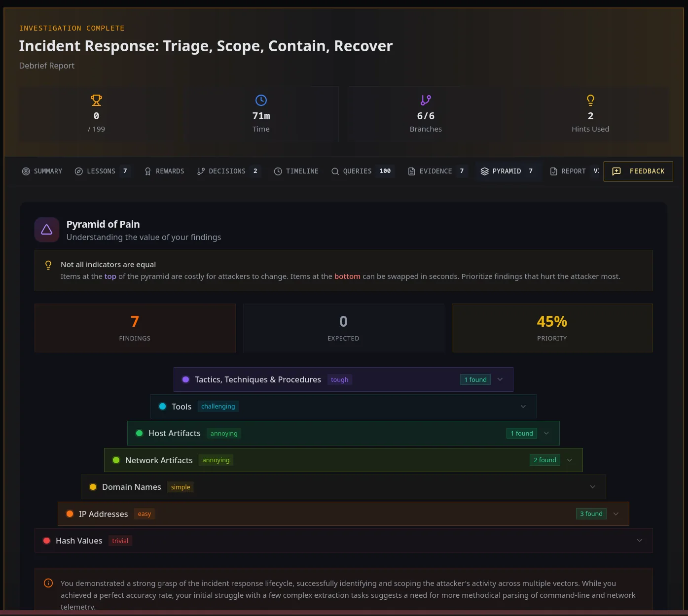This screenshot has width=688, height=616.
Task: Expand the Host Artifacts chevron
Action: click(546, 433)
